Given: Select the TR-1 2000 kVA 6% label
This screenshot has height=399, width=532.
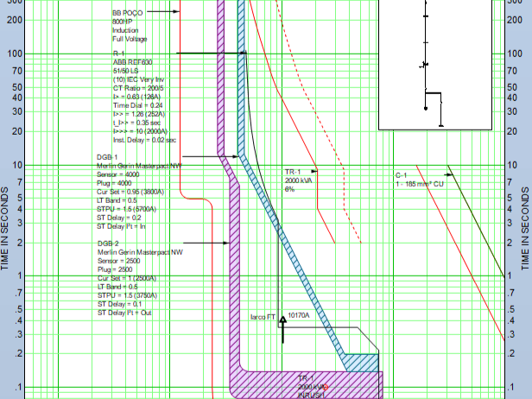Looking at the screenshot, I should coord(299,180).
